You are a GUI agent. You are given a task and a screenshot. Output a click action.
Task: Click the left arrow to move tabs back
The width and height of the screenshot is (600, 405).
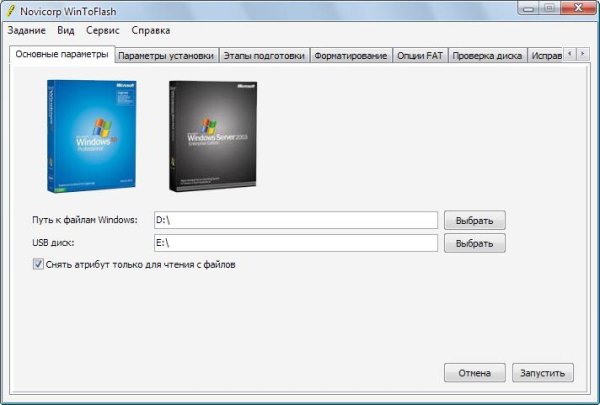point(570,54)
